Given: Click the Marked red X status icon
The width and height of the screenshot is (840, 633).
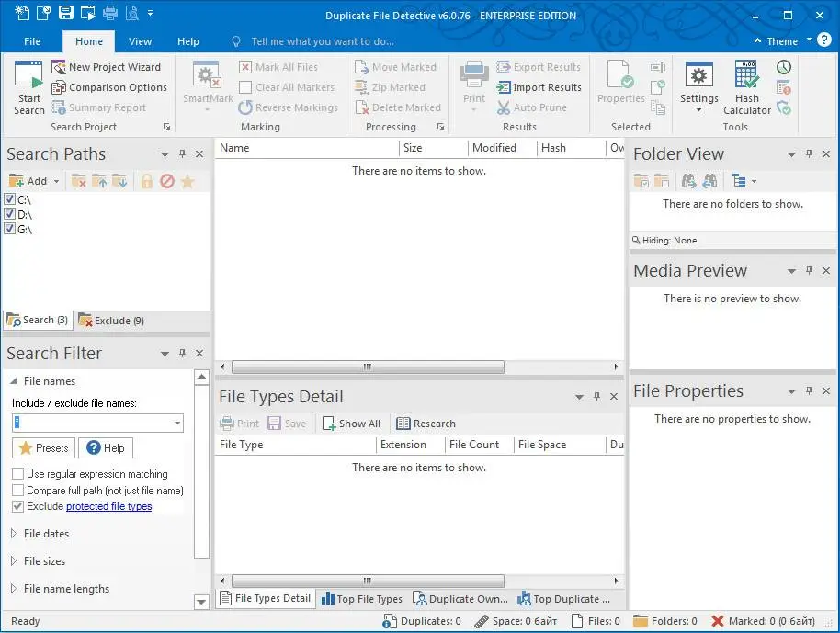Looking at the screenshot, I should pos(718,621).
